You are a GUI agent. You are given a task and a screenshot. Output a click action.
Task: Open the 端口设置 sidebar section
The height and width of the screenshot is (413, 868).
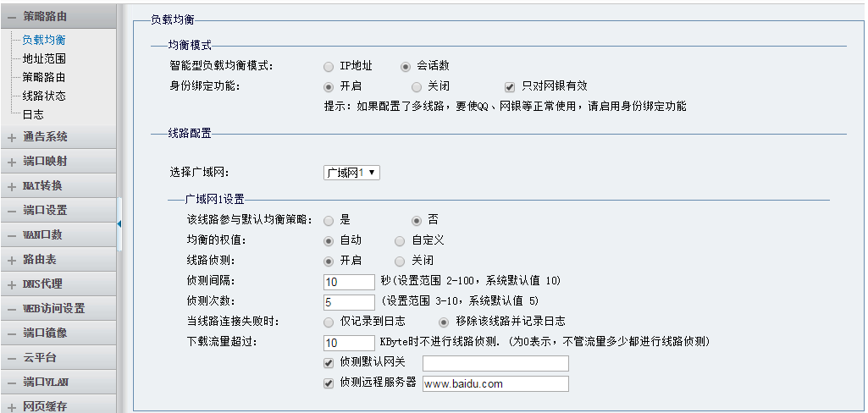click(58, 210)
